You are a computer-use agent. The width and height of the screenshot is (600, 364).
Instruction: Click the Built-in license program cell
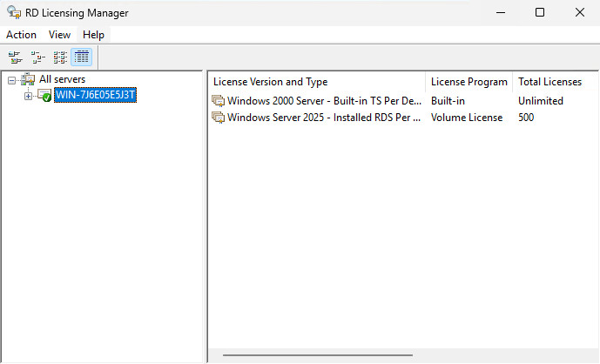pos(448,101)
